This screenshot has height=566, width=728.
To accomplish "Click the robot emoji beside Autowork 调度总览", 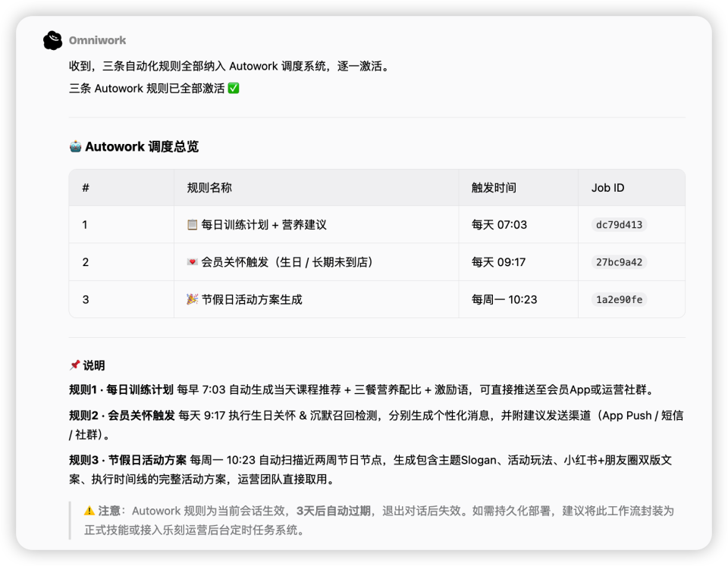I will coord(75,146).
